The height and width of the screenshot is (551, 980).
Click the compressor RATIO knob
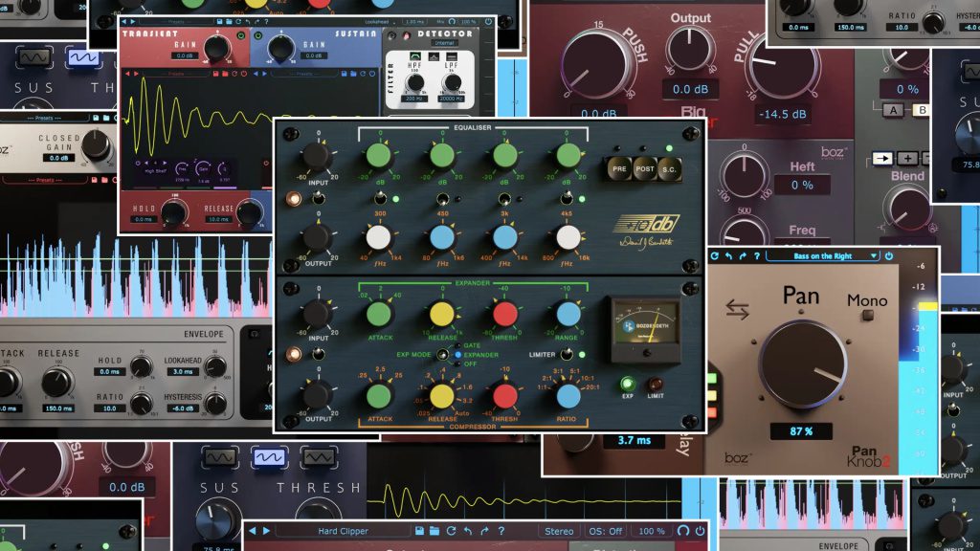(x=568, y=396)
